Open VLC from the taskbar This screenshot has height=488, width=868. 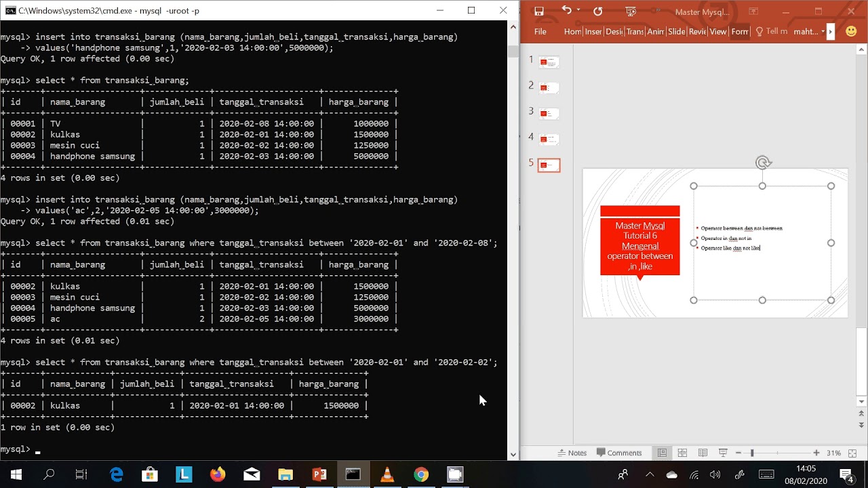387,474
